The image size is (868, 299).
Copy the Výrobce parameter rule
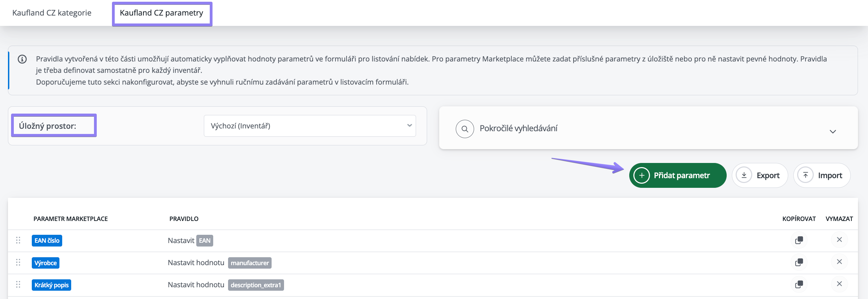(x=799, y=262)
